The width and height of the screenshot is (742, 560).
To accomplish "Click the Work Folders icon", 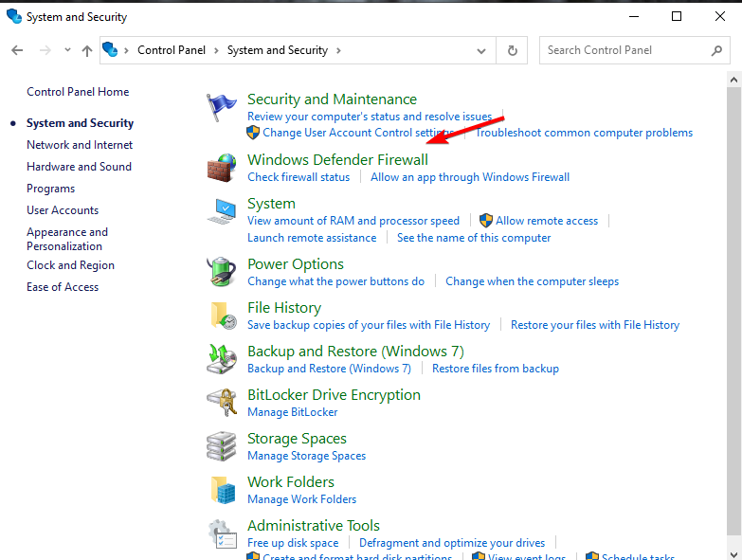I will [x=223, y=490].
